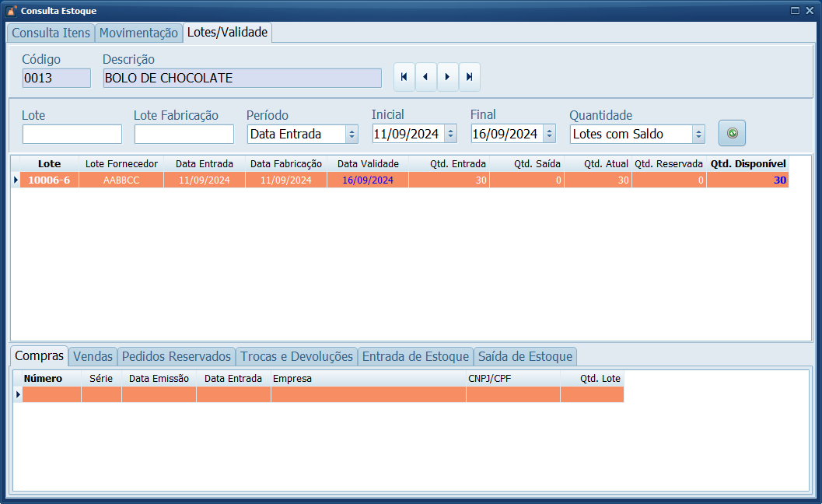Screen dimensions: 822x504
Task: Go to first record navigation button
Action: tap(404, 77)
